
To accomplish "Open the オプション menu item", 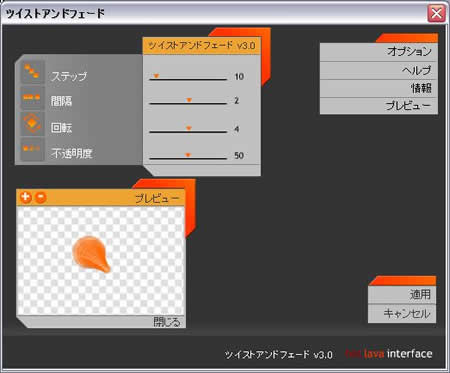I will 379,52.
